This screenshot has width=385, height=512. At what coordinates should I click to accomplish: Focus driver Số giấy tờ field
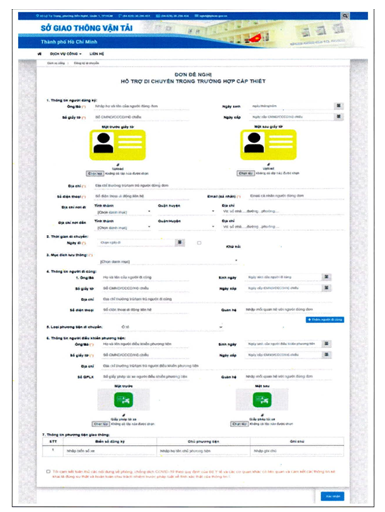145,355
